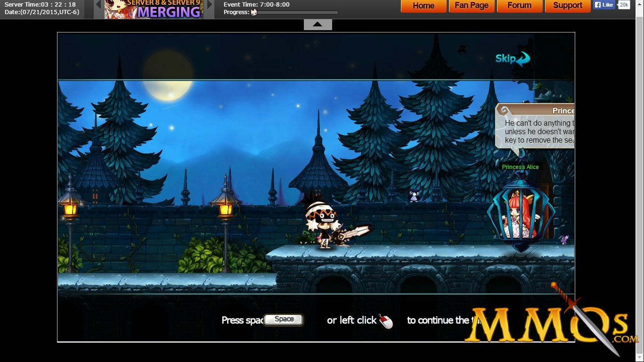Image resolution: width=644 pixels, height=362 pixels.
Task: Open the Fan Page button
Action: click(472, 6)
